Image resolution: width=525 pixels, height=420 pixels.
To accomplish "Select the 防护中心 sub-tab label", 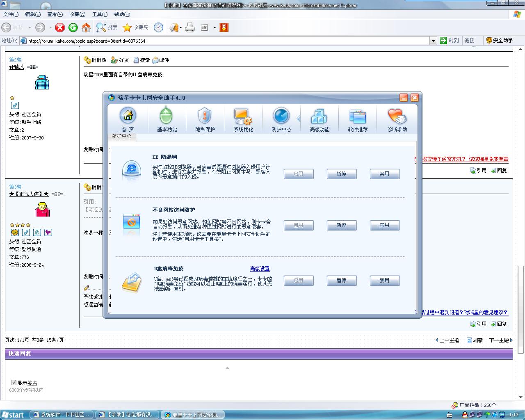I will [x=121, y=136].
